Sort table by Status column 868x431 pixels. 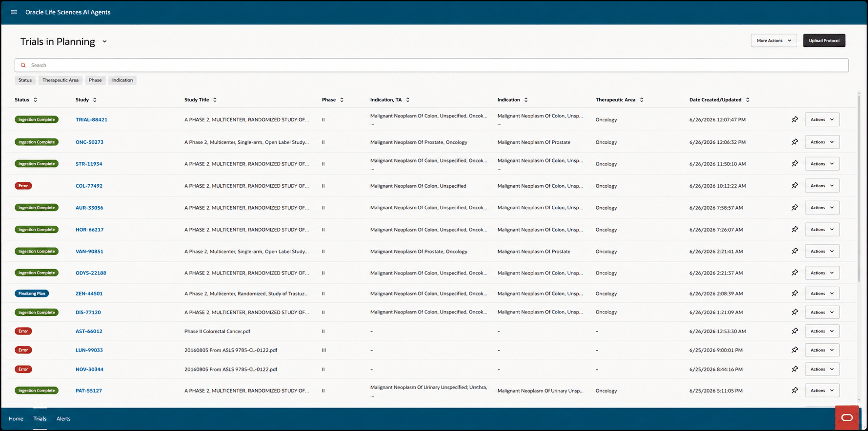click(35, 100)
